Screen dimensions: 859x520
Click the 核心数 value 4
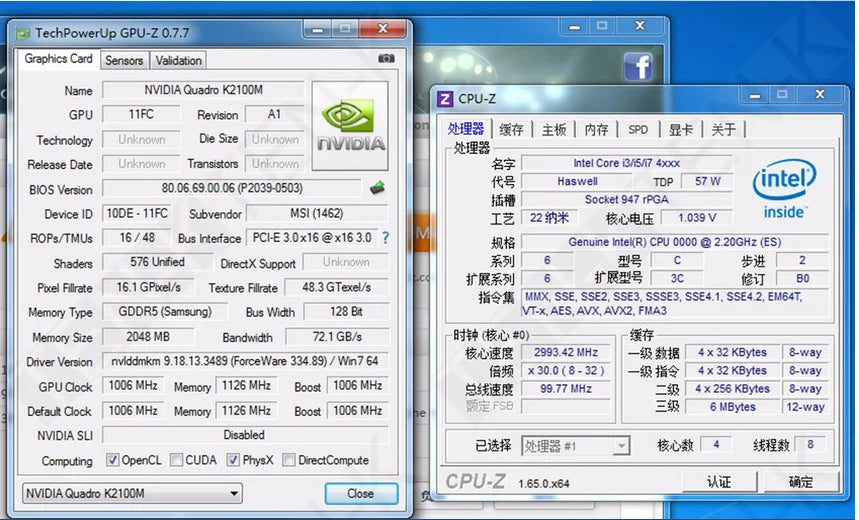click(716, 444)
